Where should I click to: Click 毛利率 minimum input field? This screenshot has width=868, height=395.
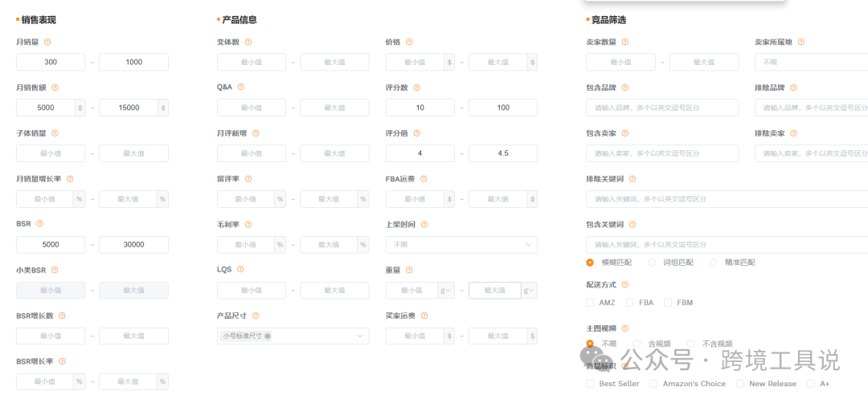pyautogui.click(x=247, y=245)
